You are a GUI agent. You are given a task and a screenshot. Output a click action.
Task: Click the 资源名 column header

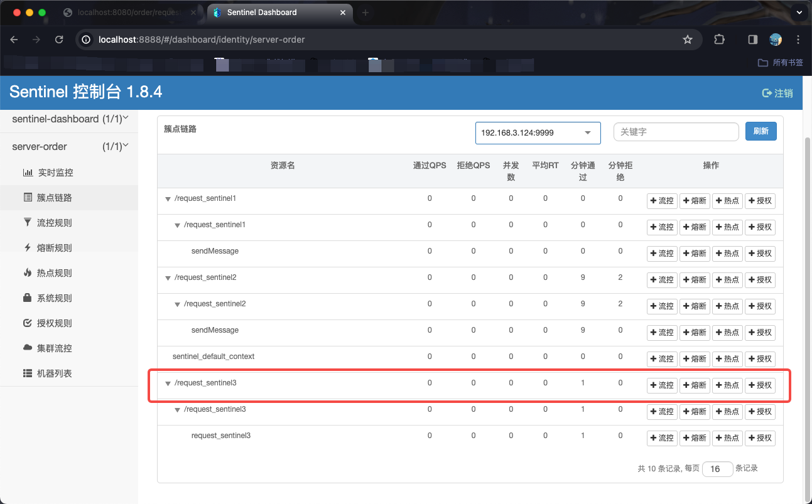283,166
